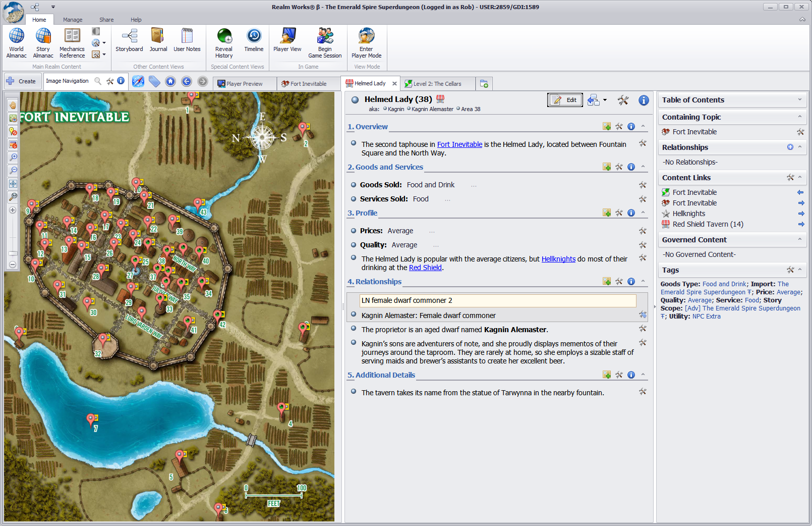Follow the Hellknights link in Profile
The image size is (812, 526).
click(558, 259)
